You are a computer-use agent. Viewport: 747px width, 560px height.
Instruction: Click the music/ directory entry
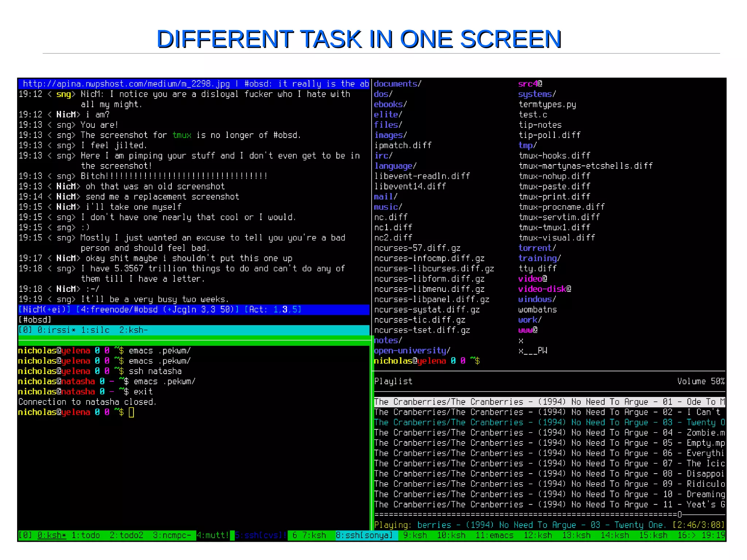tap(388, 207)
